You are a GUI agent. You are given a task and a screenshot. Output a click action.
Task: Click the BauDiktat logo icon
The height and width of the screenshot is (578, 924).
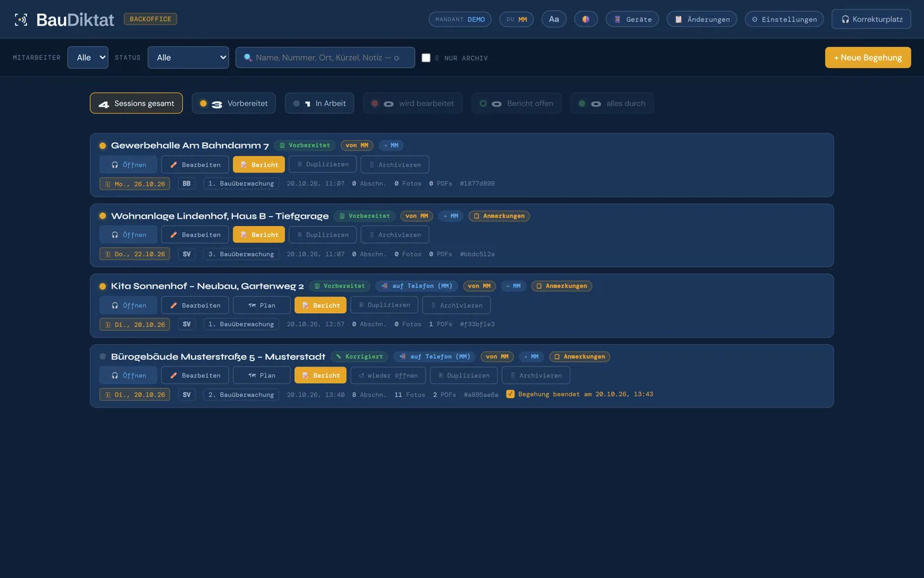point(21,20)
